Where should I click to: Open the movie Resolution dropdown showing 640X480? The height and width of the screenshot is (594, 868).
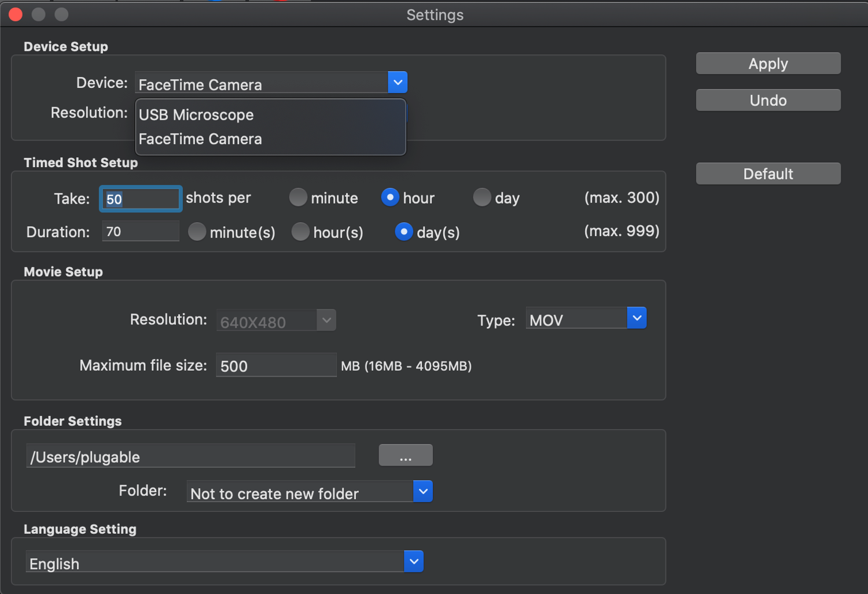pyautogui.click(x=326, y=320)
